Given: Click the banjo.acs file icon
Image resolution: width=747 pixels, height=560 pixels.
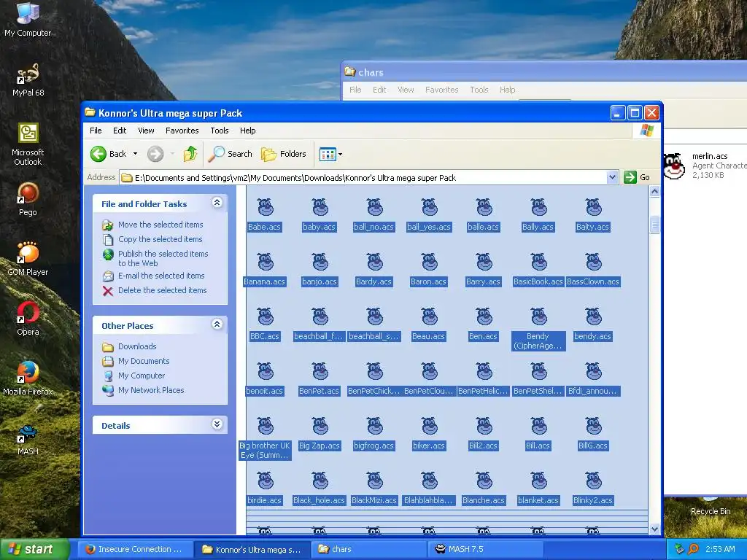Looking at the screenshot, I should [320, 262].
